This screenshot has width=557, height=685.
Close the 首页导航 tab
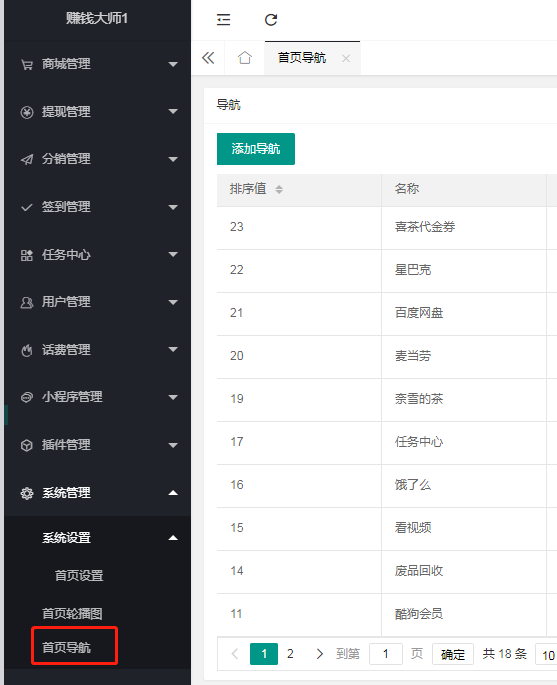[x=346, y=58]
